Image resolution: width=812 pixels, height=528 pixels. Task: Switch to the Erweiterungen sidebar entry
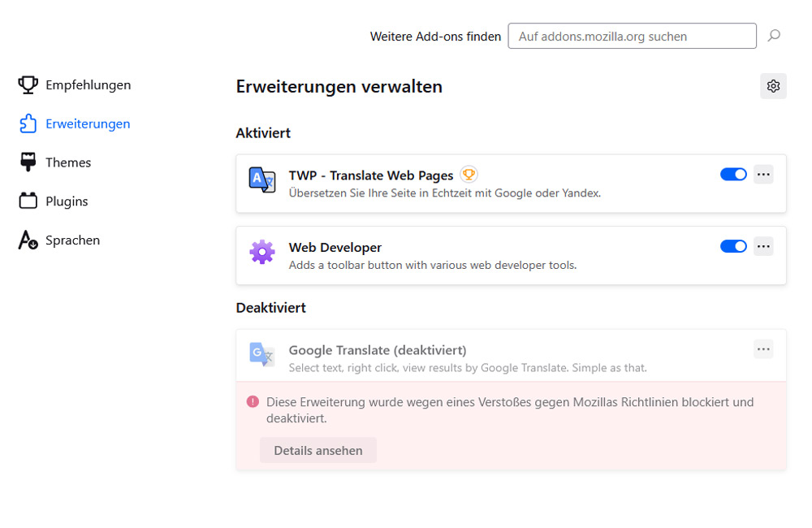tap(88, 123)
